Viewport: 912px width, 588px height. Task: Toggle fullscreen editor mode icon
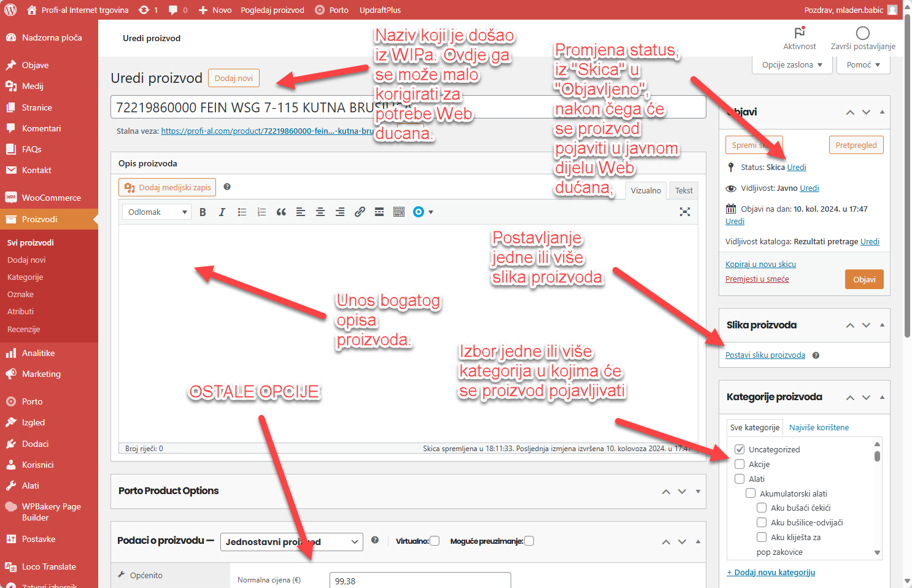[x=685, y=212]
